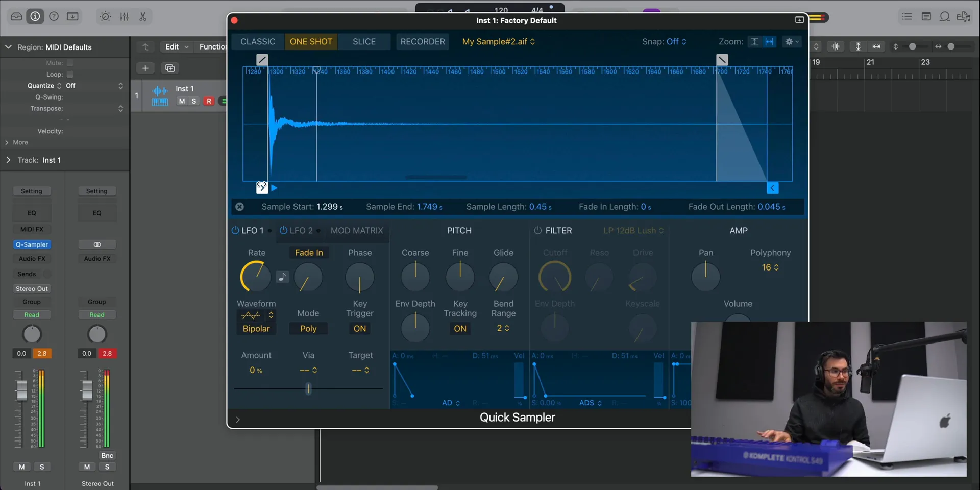
Task: Click the Bipolar LFO button
Action: pyautogui.click(x=256, y=329)
